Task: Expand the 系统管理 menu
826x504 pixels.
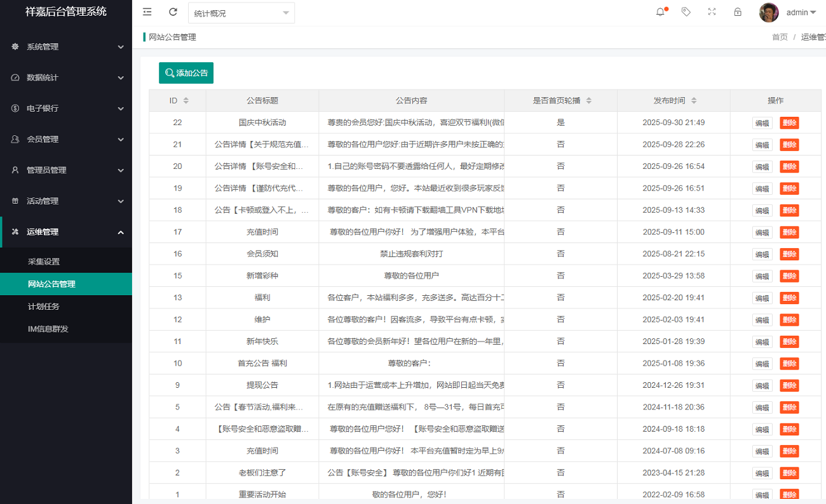Action: click(x=66, y=47)
